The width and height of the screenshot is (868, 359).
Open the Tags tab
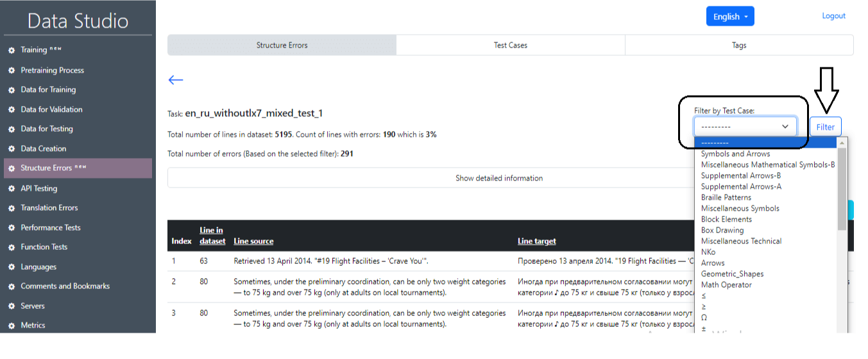738,45
